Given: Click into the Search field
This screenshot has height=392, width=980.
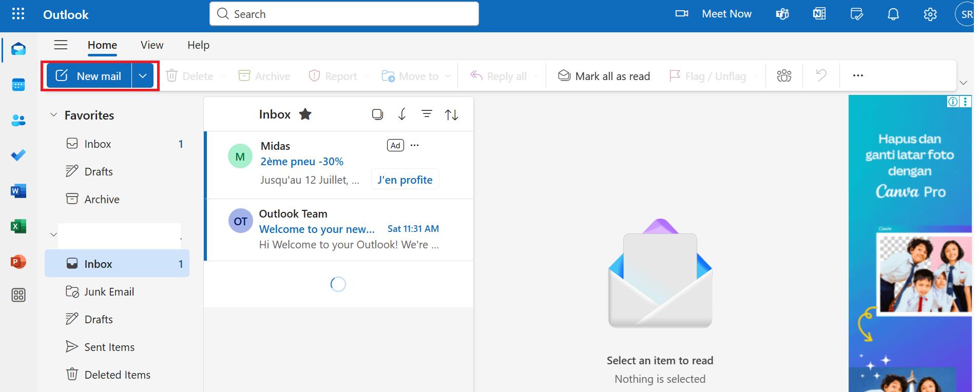Looking at the screenshot, I should tap(344, 14).
